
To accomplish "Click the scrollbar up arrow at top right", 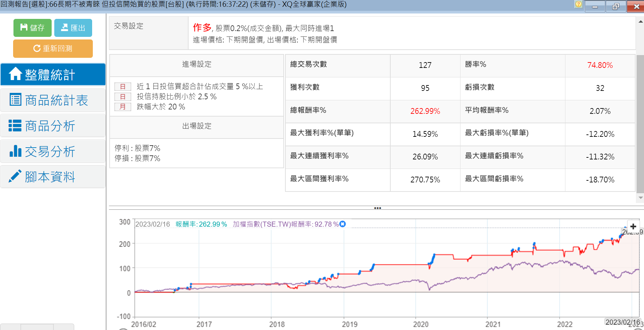I will (640, 22).
